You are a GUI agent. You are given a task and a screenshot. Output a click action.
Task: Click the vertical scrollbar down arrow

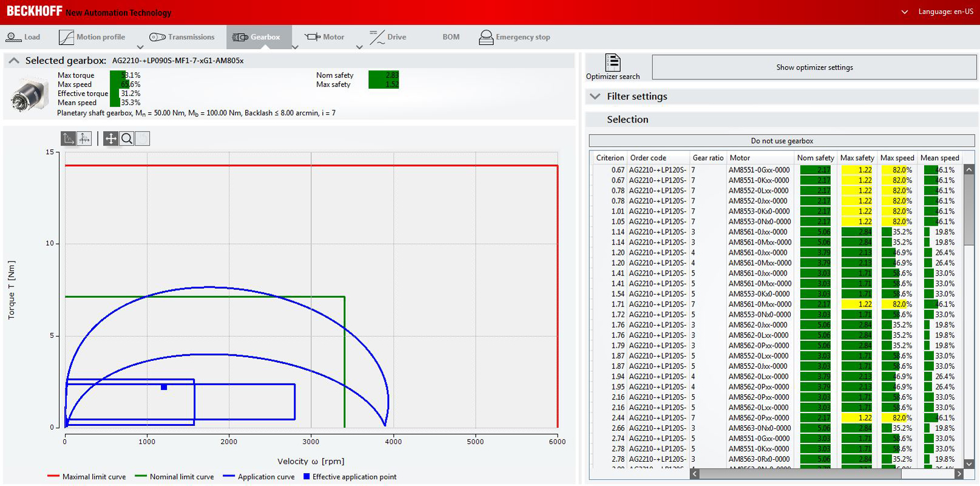(968, 464)
